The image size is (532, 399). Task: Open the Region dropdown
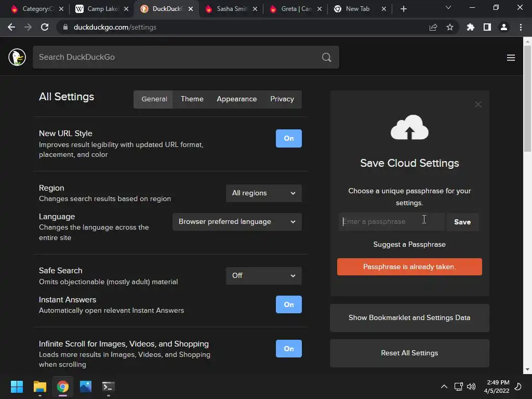[263, 193]
